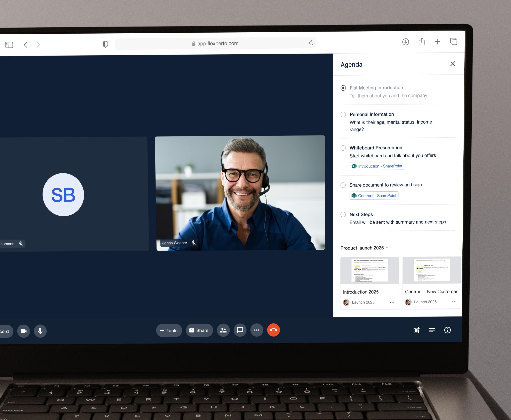Viewport: 511px width, 420px height.
Task: Hang up with the red end call button
Action: [273, 330]
